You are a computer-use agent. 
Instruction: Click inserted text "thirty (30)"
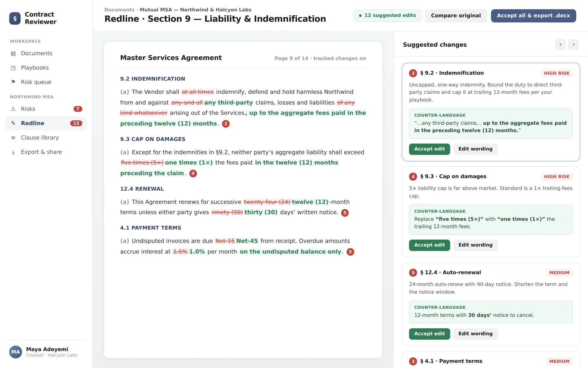click(261, 212)
